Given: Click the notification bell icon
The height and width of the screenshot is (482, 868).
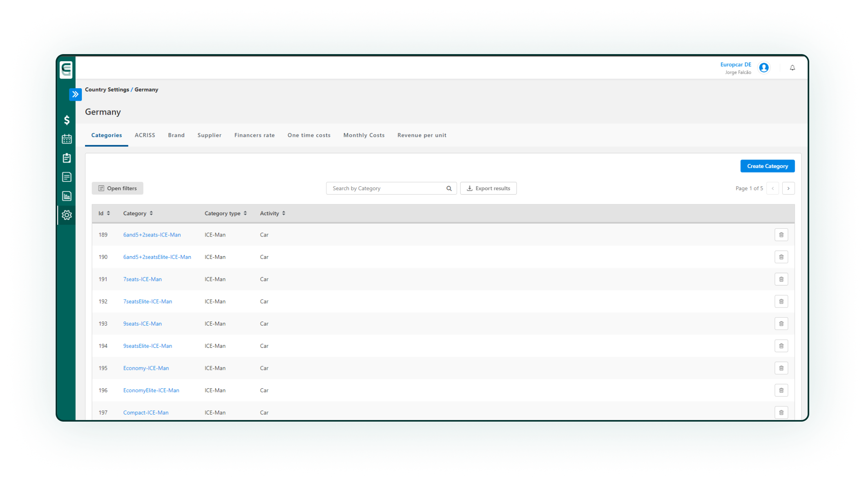Looking at the screenshot, I should click(x=792, y=68).
